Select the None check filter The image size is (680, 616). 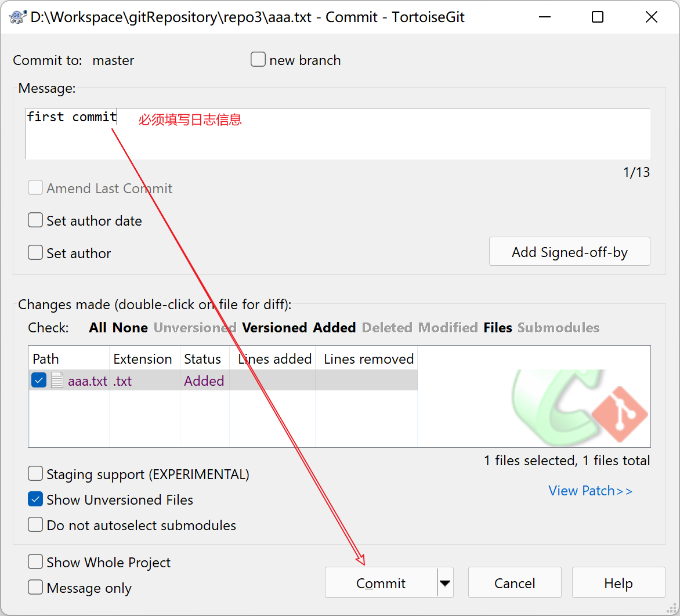click(130, 328)
